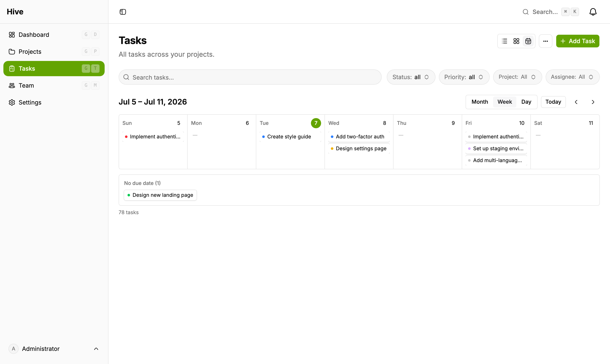Go to previous week arrow
Viewport: 610px width, 364px height.
click(x=576, y=102)
